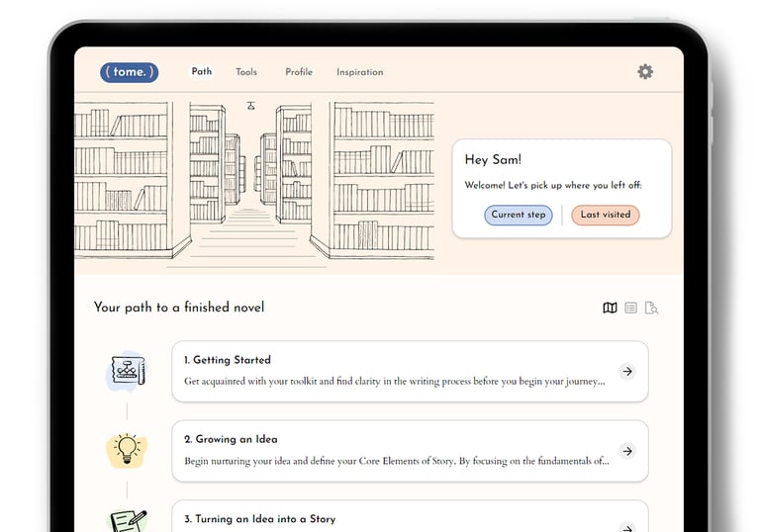Open the 1. Getting Started card
This screenshot has height=532, width=760.
click(410, 372)
